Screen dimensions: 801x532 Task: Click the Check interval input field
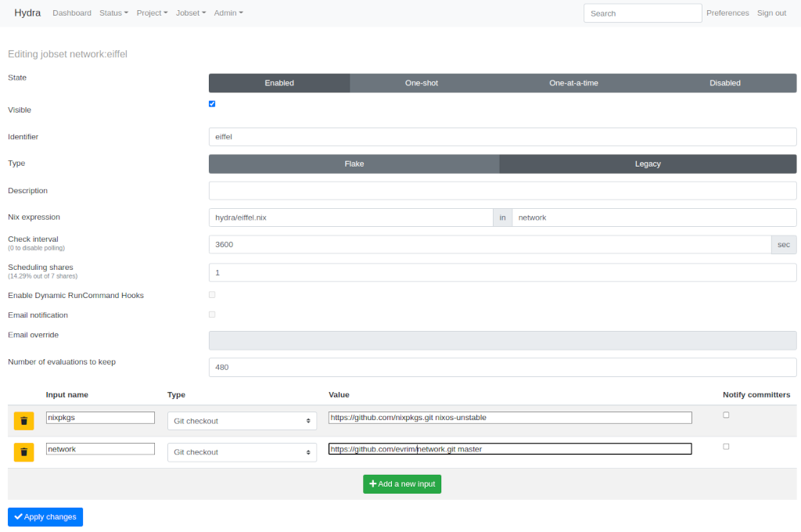coord(490,245)
